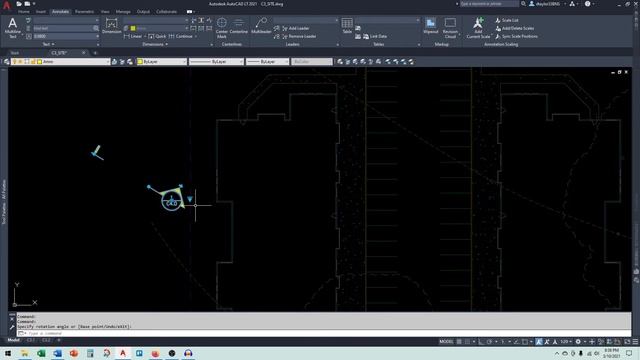Image resolution: width=640 pixels, height=360 pixels.
Task: Open the Dimension tool
Action: pos(111,26)
